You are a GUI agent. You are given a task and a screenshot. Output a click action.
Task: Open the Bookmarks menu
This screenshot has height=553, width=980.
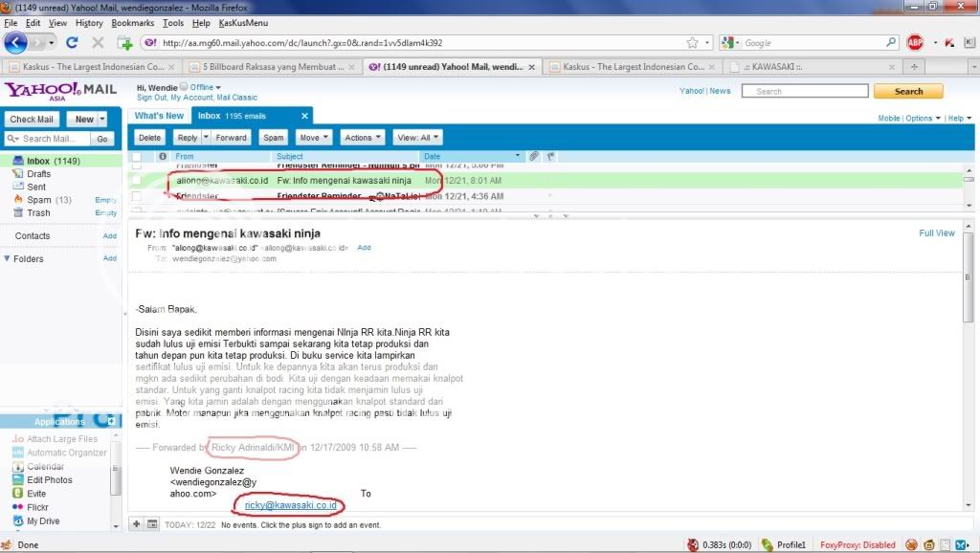132,23
